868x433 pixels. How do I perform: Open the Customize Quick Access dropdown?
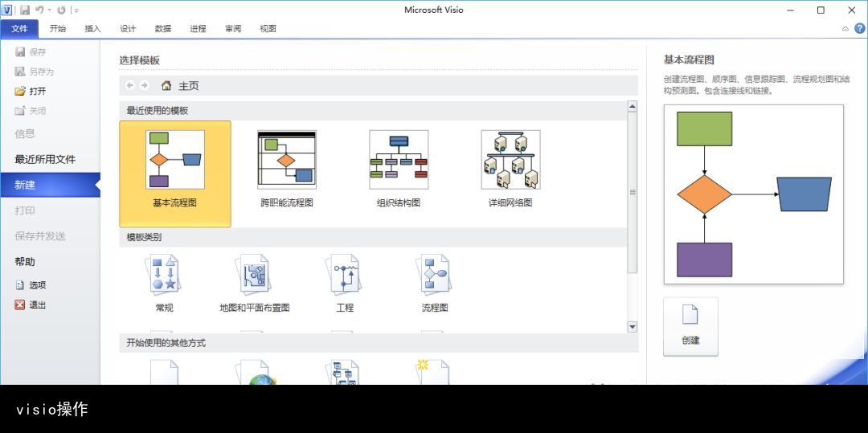[x=77, y=10]
